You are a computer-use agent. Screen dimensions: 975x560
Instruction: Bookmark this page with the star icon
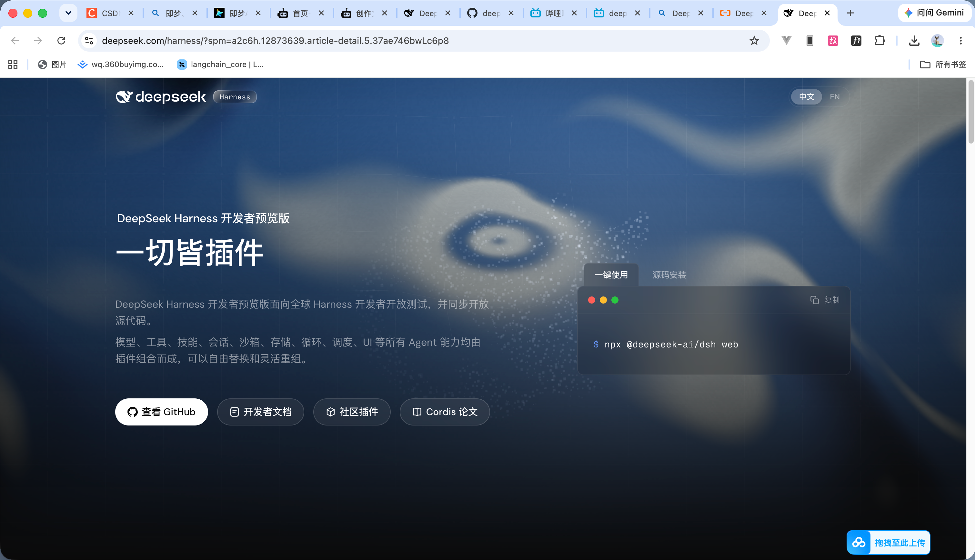[754, 40]
